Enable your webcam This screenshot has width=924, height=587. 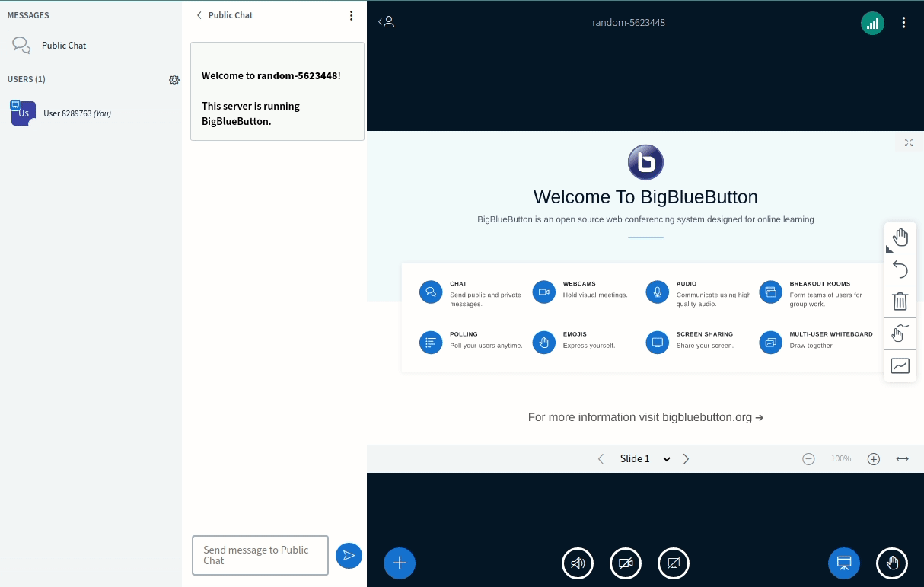coord(626,563)
